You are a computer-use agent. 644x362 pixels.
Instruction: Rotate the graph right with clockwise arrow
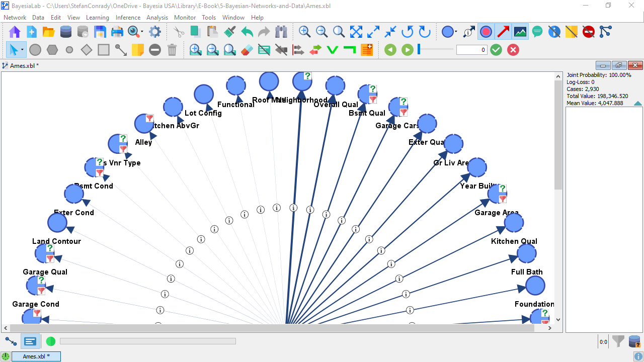tap(425, 32)
